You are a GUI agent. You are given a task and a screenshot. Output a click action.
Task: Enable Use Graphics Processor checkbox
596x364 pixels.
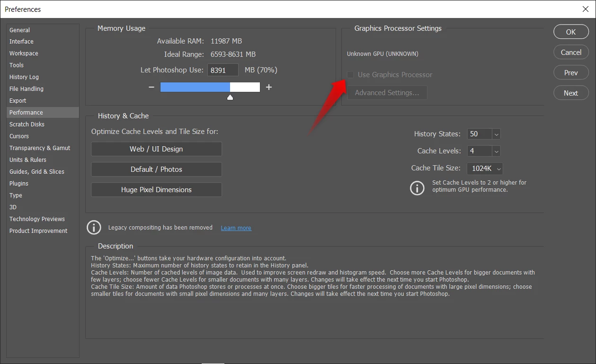350,75
